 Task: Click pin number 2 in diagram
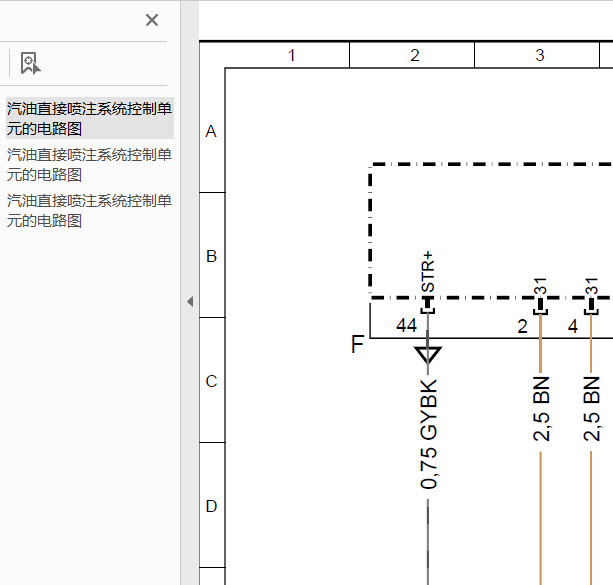(523, 327)
